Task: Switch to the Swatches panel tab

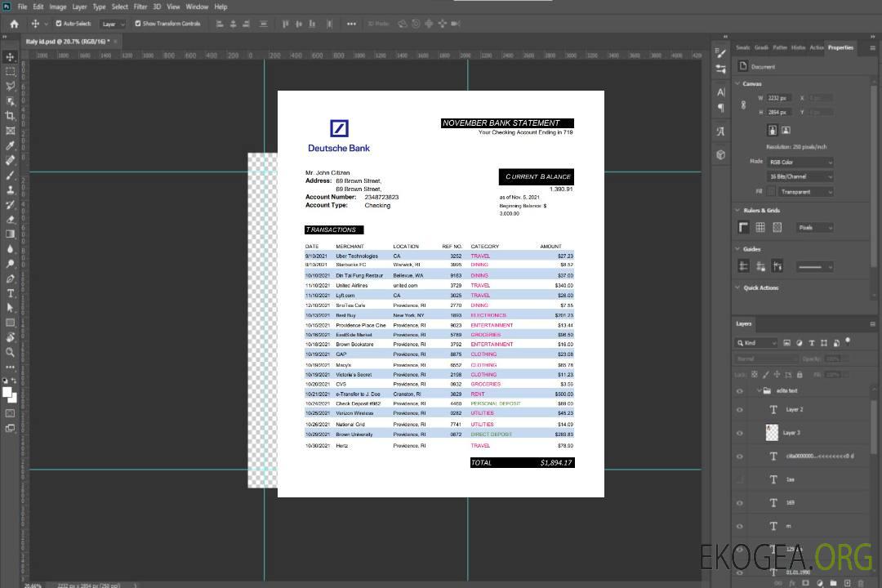Action: click(x=743, y=47)
